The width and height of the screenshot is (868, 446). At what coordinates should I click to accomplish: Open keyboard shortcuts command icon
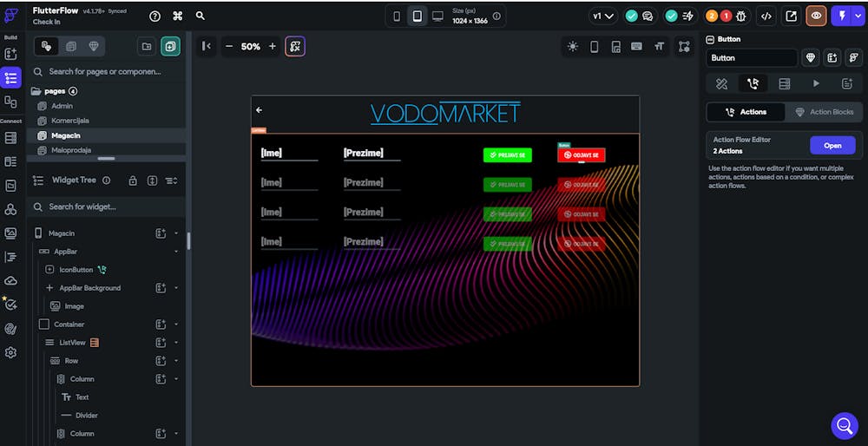click(178, 16)
